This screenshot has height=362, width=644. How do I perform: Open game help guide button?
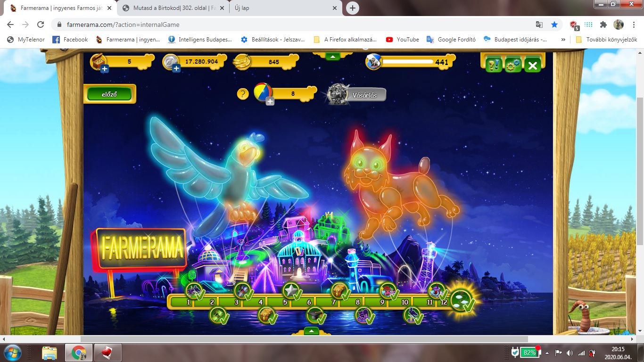(494, 65)
